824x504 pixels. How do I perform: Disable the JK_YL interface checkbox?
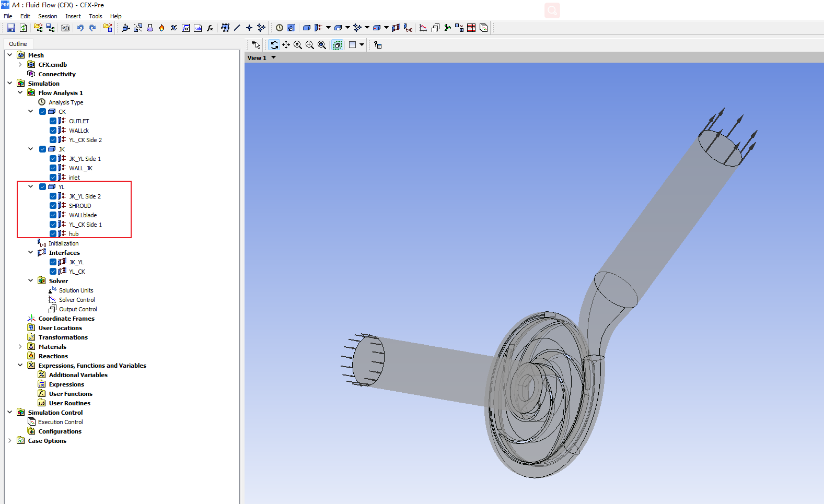[x=53, y=262]
